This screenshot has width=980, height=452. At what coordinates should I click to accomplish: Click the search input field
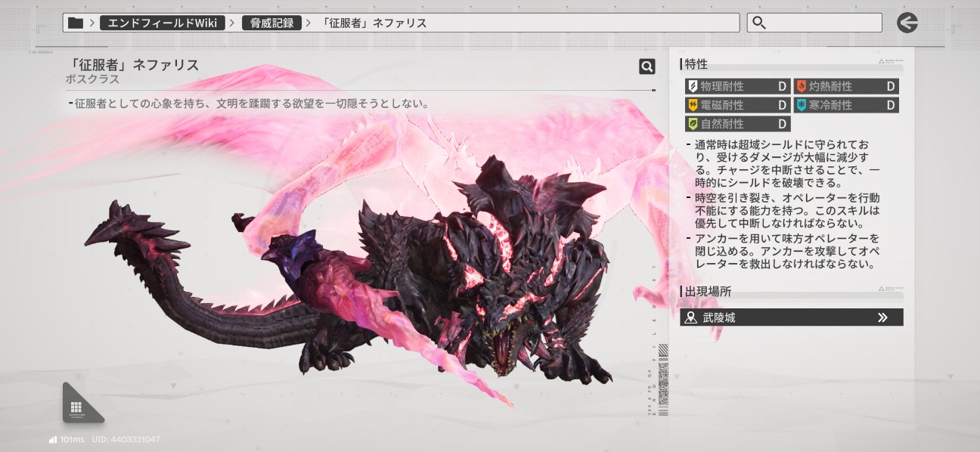point(814,23)
